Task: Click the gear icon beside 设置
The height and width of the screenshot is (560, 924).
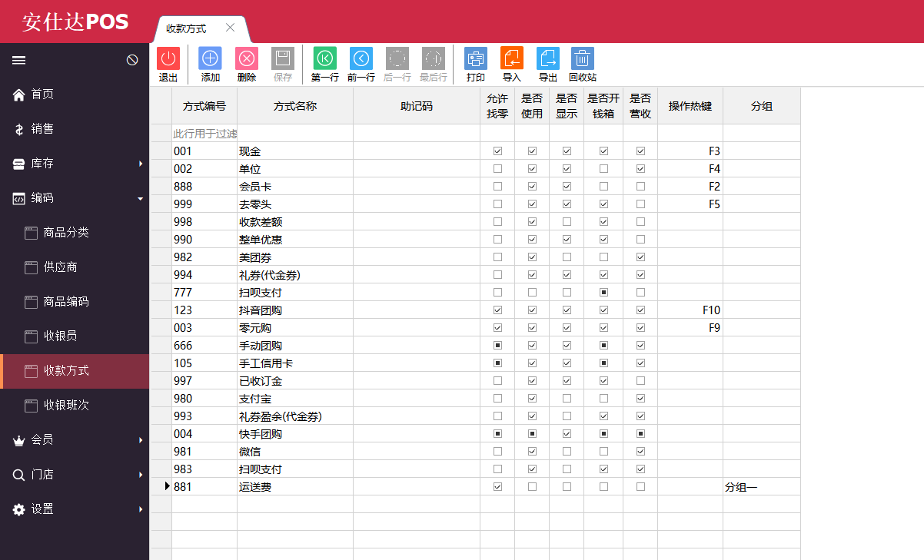Action: point(19,509)
